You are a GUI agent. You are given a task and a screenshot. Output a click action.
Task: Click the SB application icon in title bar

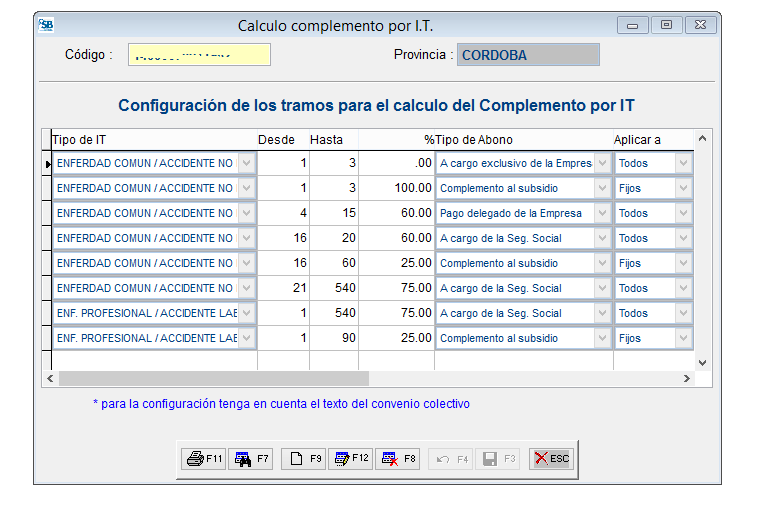(x=46, y=25)
